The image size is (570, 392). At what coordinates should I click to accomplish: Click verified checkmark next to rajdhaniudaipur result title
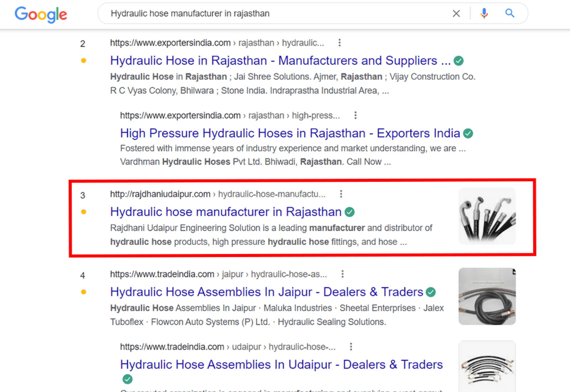point(350,212)
